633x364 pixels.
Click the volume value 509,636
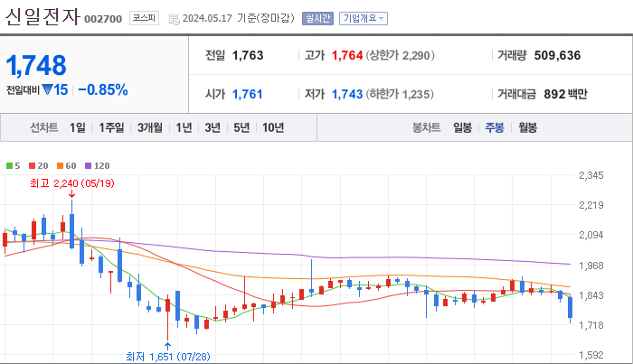pos(557,55)
